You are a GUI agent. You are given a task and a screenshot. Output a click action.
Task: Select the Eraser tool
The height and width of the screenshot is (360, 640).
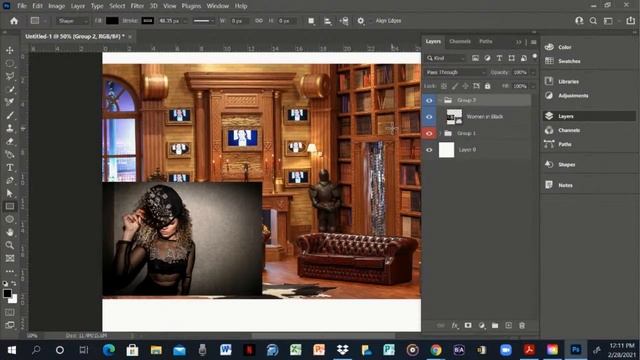pos(10,142)
